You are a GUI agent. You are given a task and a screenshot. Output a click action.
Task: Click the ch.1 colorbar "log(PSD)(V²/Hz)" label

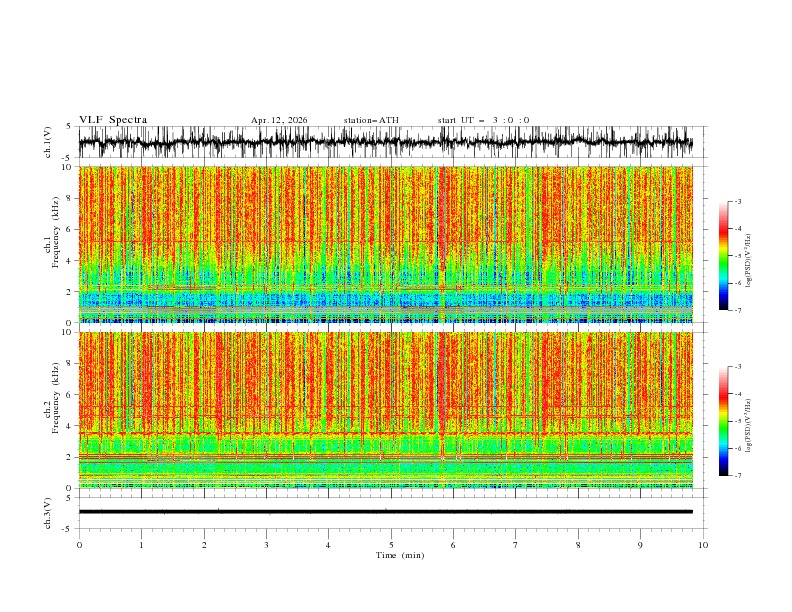pos(748,261)
